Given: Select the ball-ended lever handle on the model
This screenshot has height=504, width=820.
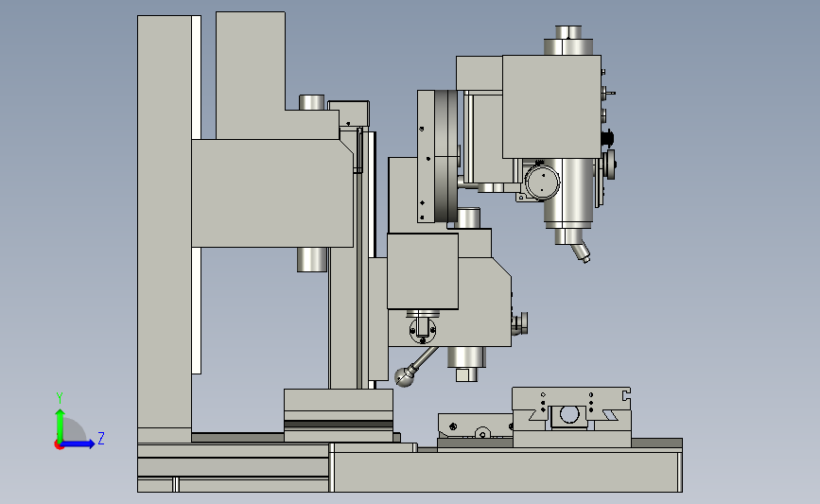Looking at the screenshot, I should point(414,369).
